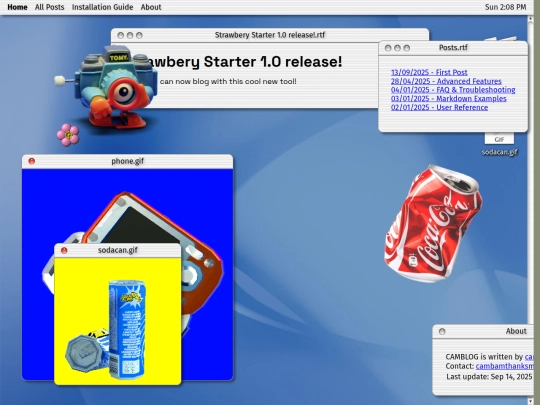The image size is (540, 405).
Task: Click the About window title
Action: coord(516,331)
